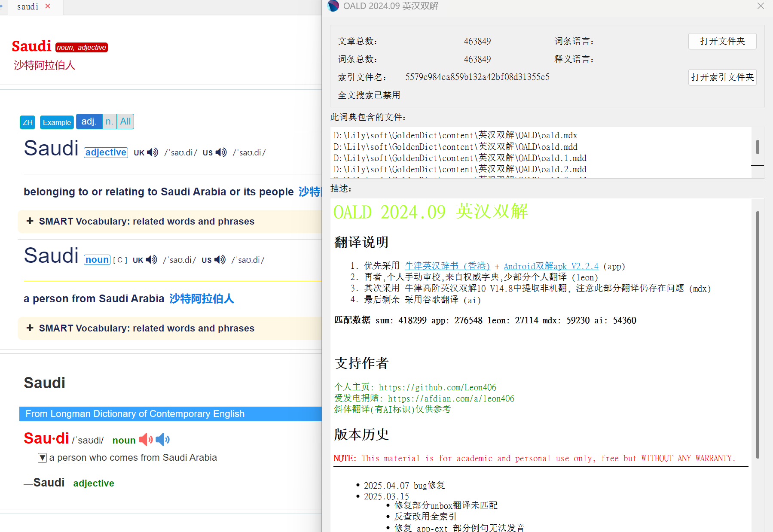This screenshot has width=773, height=532.
Task: Click the Longman Dictionary header bar
Action: click(x=171, y=414)
